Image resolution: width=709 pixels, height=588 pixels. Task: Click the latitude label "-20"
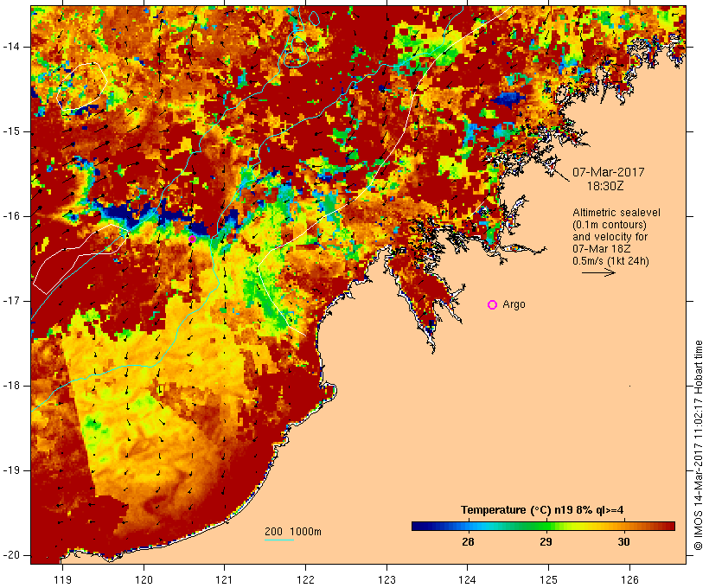[x=11, y=555]
